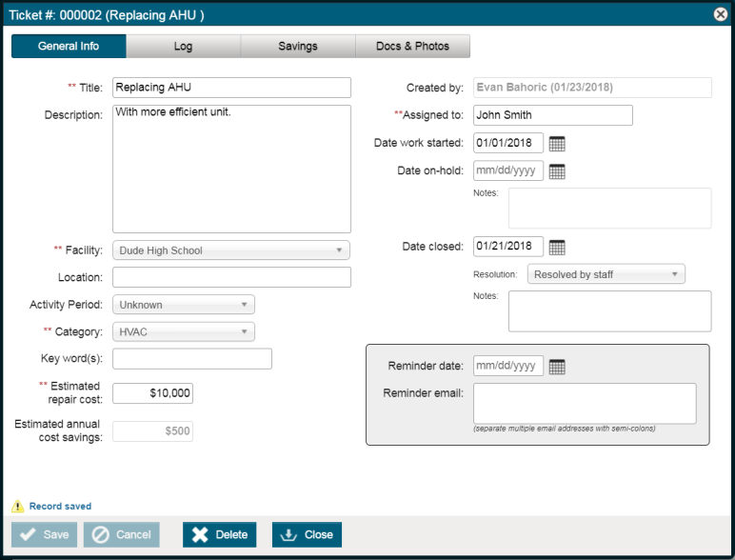Switch to the General Info tab
Screen dimensions: 735x560
(69, 46)
